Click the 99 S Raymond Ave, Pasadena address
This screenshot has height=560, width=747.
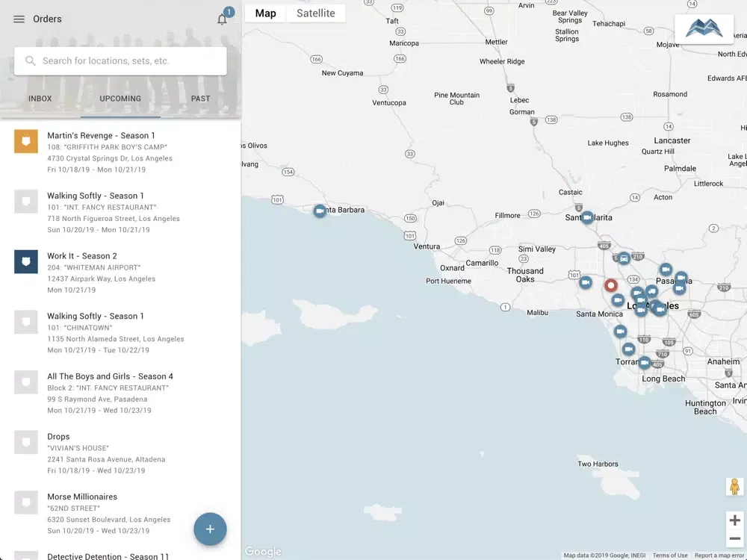(97, 399)
